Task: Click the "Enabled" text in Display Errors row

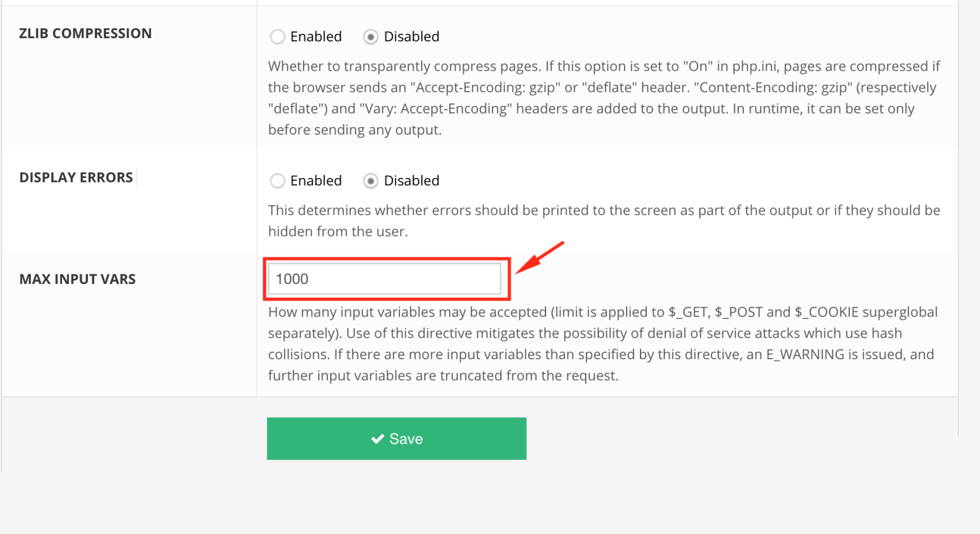Action: tap(316, 181)
